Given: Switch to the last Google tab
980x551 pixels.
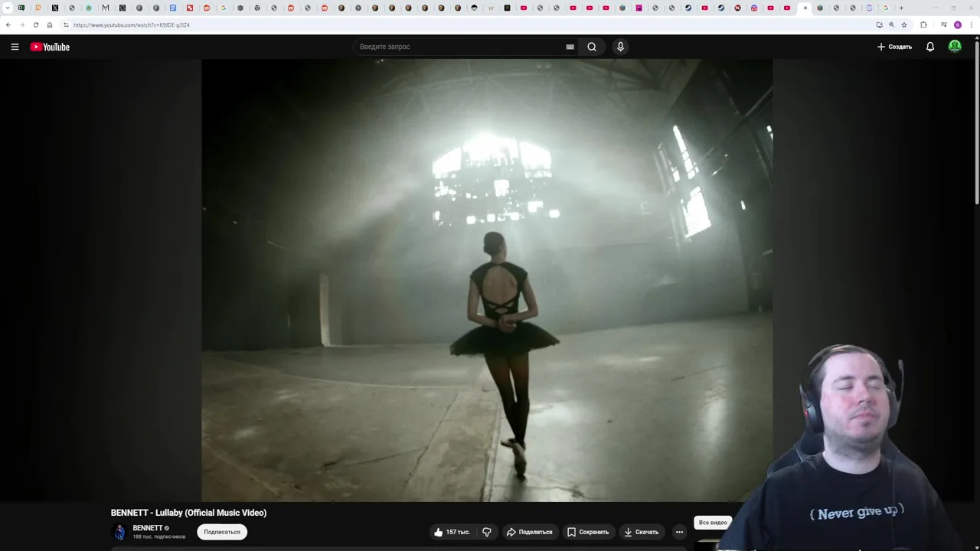Looking at the screenshot, I should (886, 8).
